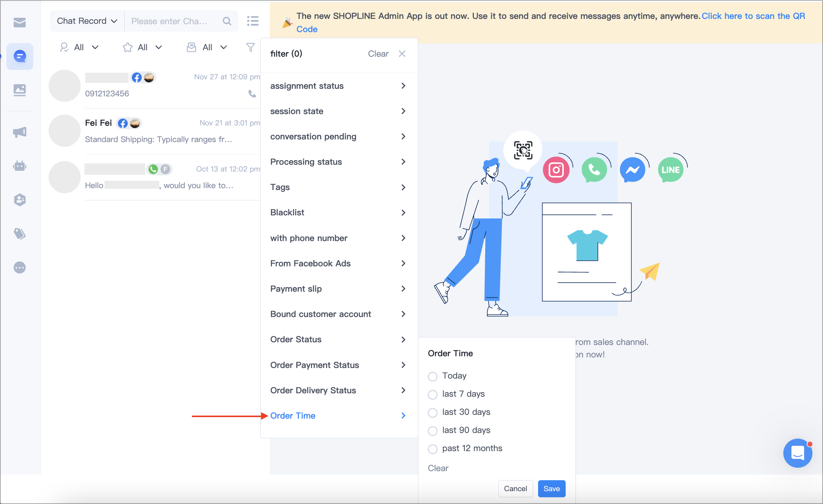Click the funnel filter icon

250,47
